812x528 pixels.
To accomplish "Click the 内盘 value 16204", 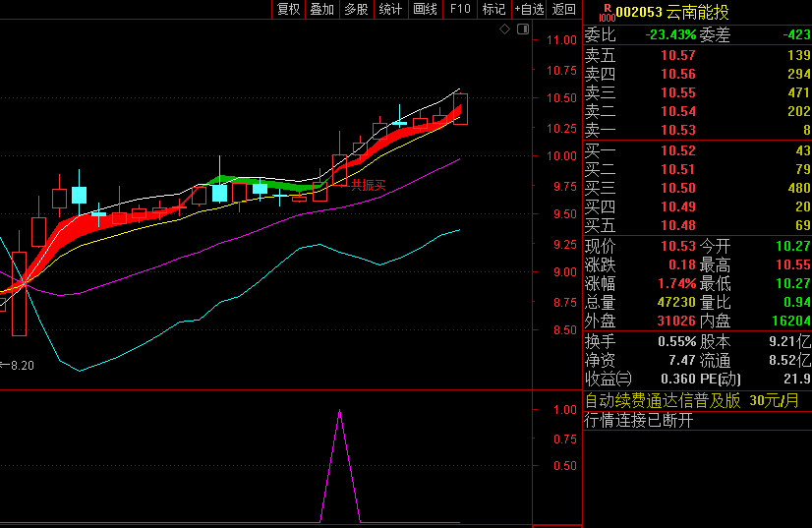I will tap(791, 321).
